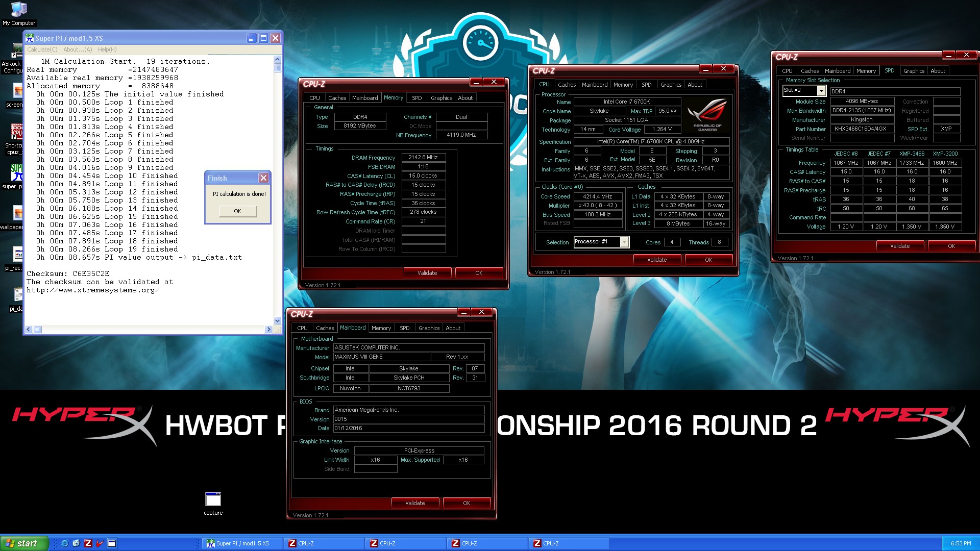The image size is (980, 551).
Task: Click the DRAM Frequency value 2142.8 MHz
Action: pos(423,158)
